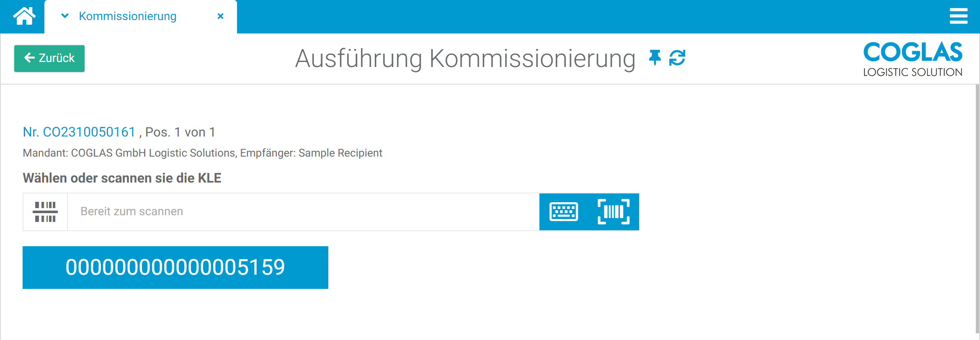Refresh the page via the reload icon
Screen dimensions: 980x340
(x=677, y=58)
